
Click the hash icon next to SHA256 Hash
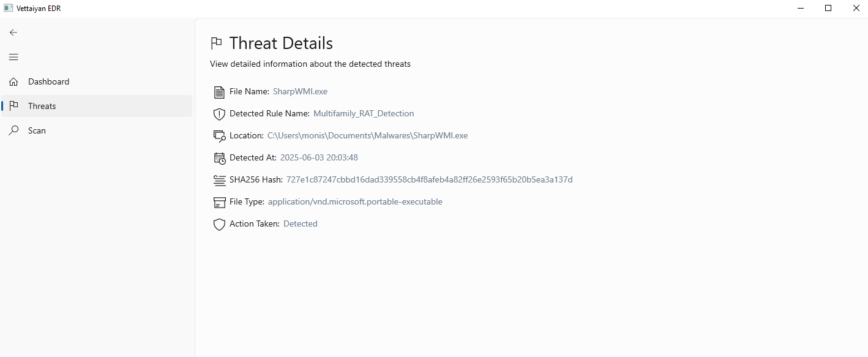click(219, 180)
